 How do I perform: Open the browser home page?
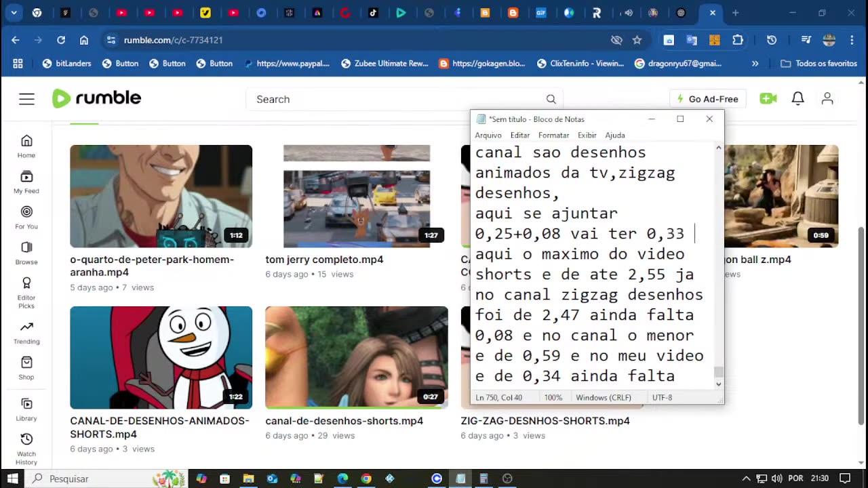[84, 40]
